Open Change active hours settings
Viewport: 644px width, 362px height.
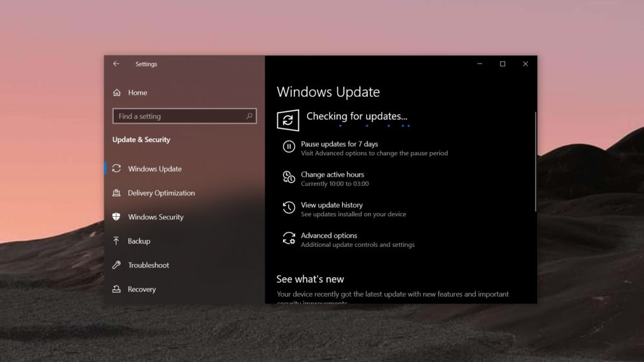pos(333,174)
